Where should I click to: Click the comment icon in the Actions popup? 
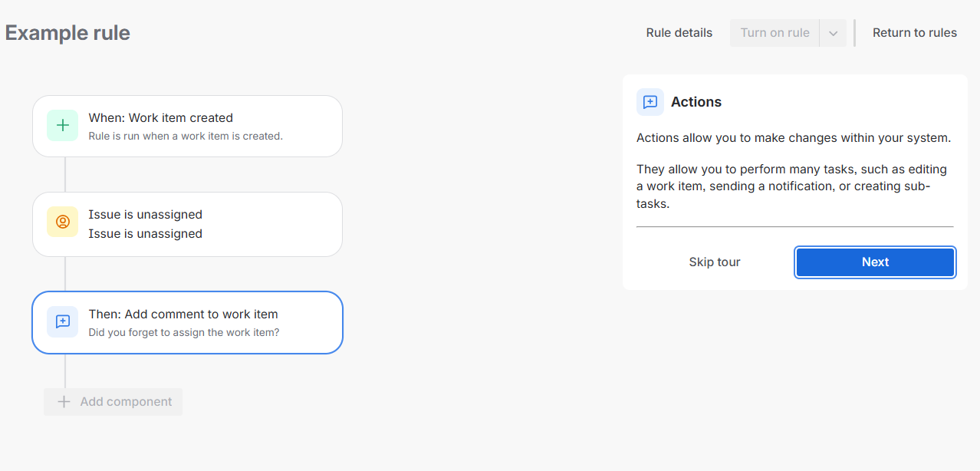coord(650,102)
